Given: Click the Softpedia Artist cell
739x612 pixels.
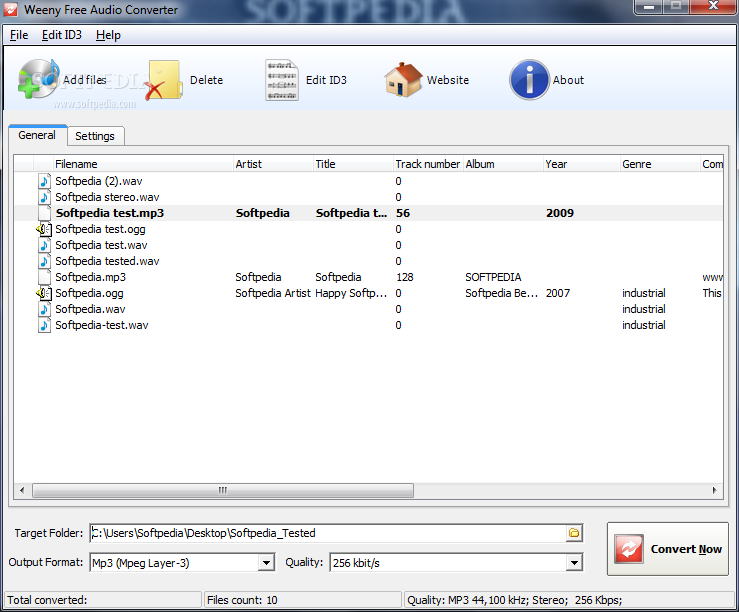Looking at the screenshot, I should pos(273,293).
